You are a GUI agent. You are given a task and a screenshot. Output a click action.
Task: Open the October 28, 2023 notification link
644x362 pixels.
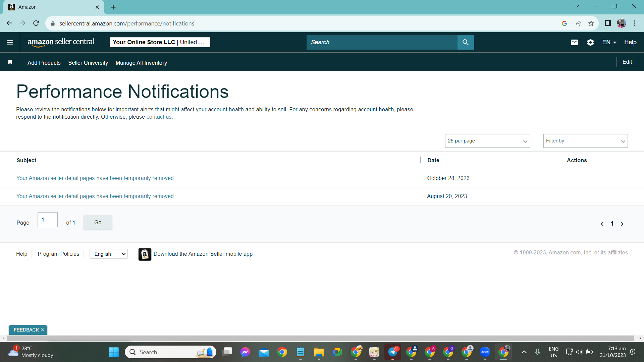pos(95,178)
